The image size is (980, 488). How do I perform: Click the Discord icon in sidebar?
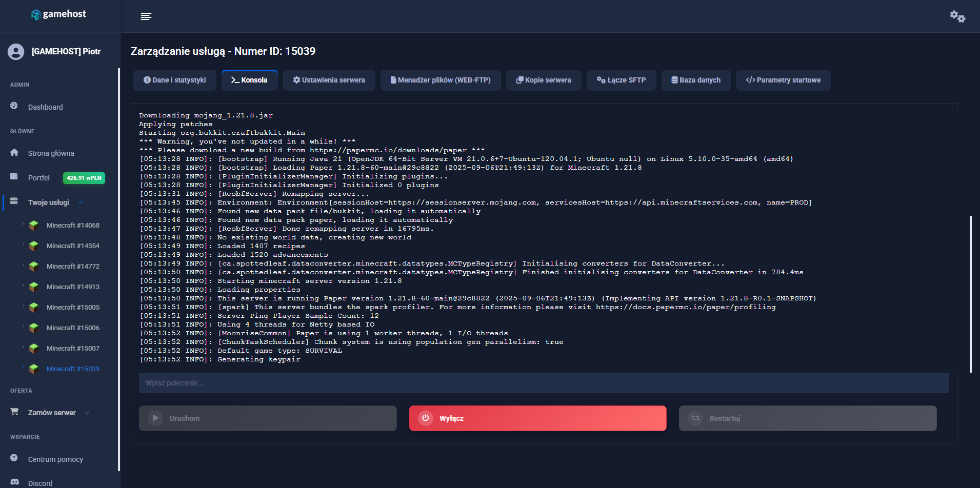click(15, 482)
